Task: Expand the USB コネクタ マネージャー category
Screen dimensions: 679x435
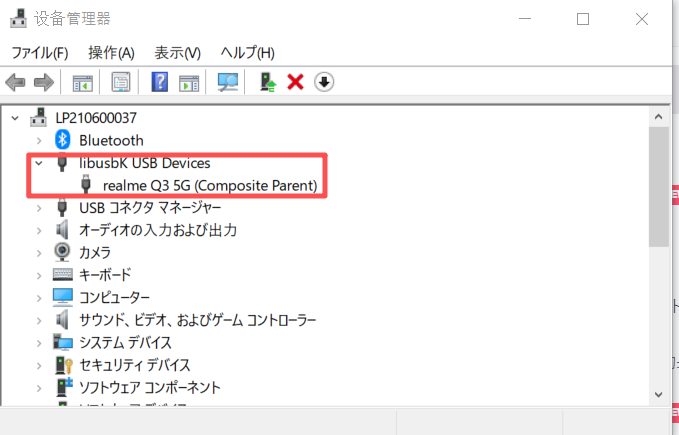Action: coord(39,208)
